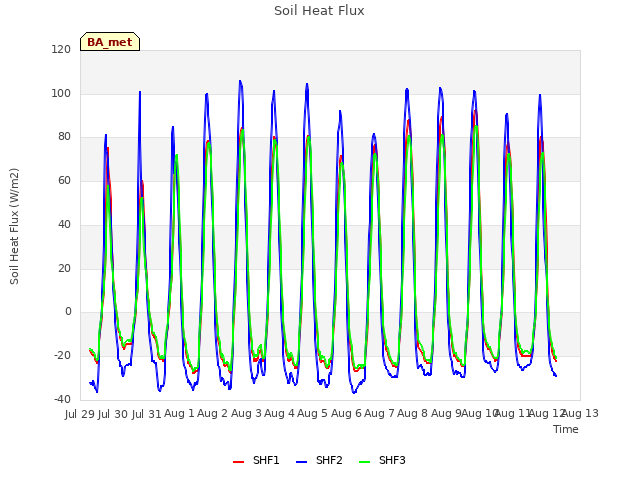The height and width of the screenshot is (480, 640).
Task: Click the lowest blue SHF2 trough on Aug 6
Action: [354, 393]
